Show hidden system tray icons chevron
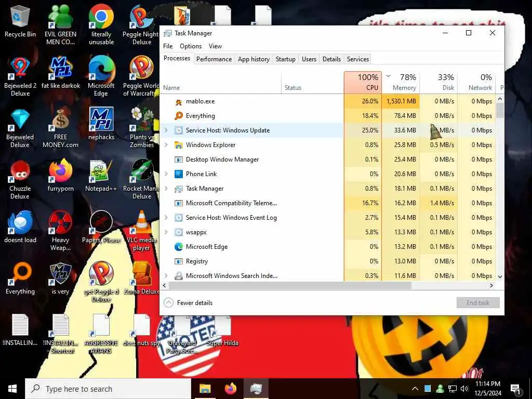Viewport: 532px width, 399px height. (x=415, y=389)
